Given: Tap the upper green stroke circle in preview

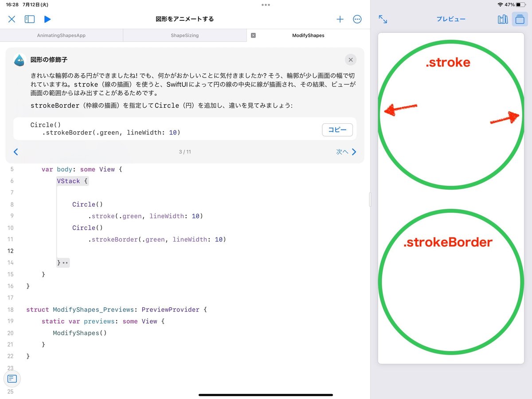Looking at the screenshot, I should [x=451, y=114].
